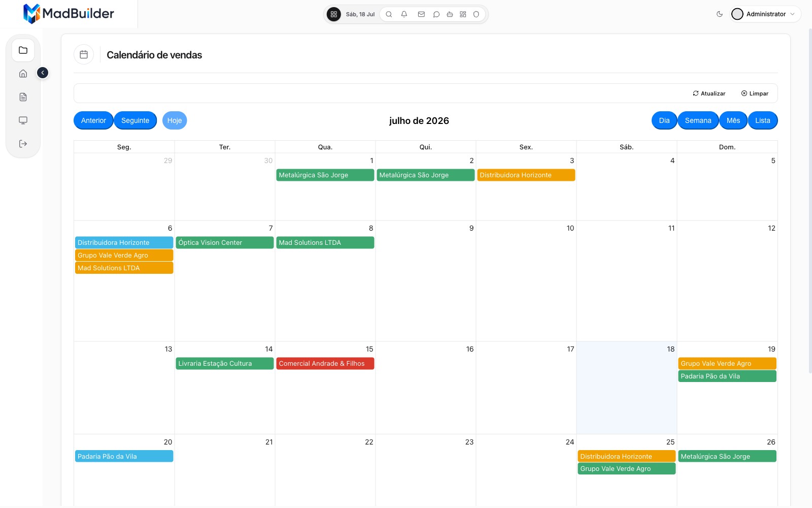Click the calendar icon beside page title

coord(84,54)
